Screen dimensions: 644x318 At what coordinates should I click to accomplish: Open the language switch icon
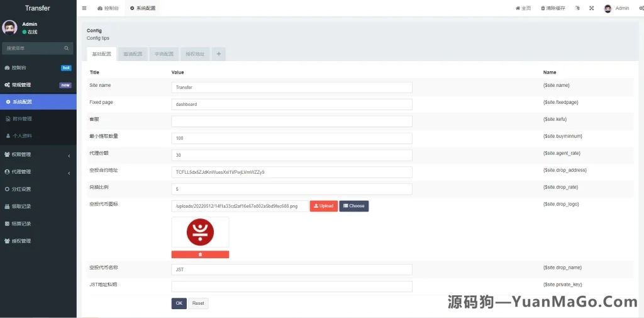coord(577,8)
